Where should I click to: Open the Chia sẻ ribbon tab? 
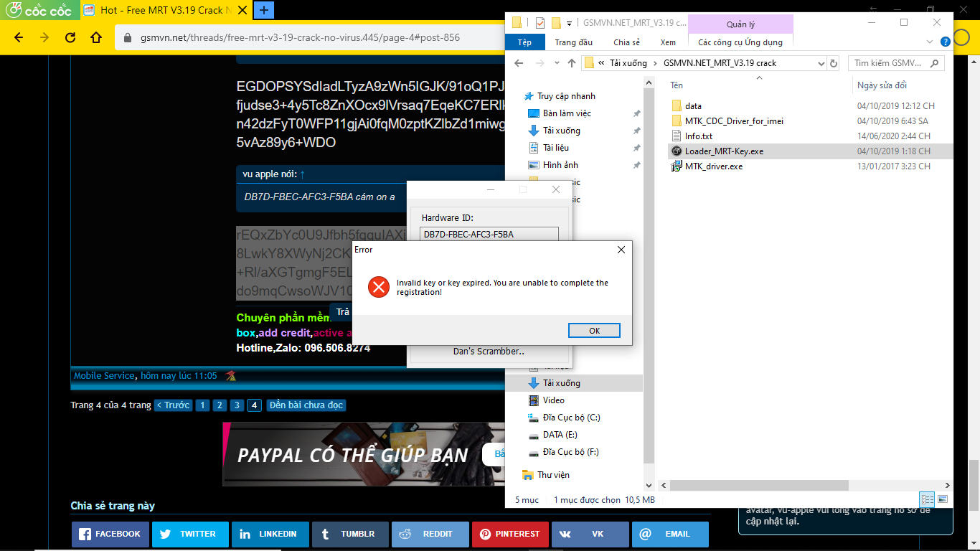(626, 42)
